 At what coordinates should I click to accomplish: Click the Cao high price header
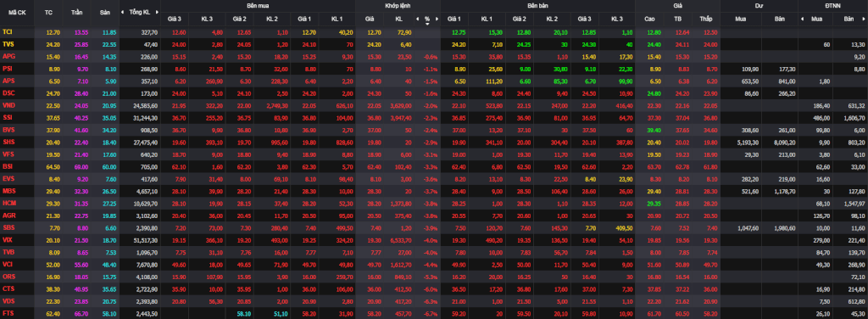(650, 19)
